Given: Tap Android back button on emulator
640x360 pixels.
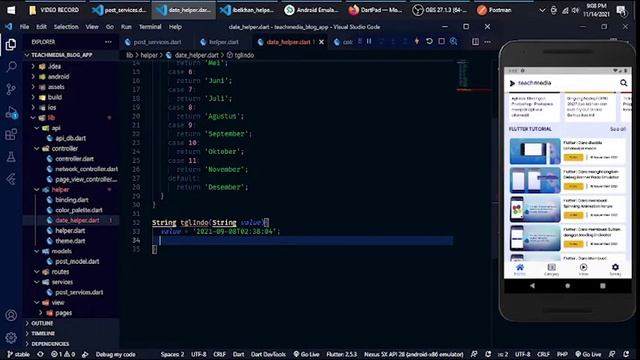Looking at the screenshot, I should click(532, 286).
